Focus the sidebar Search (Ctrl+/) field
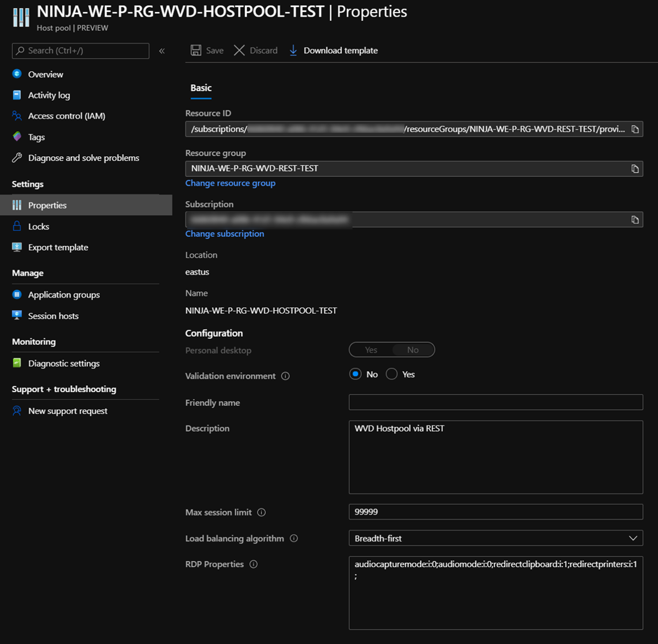The height and width of the screenshot is (644, 658). click(x=81, y=51)
